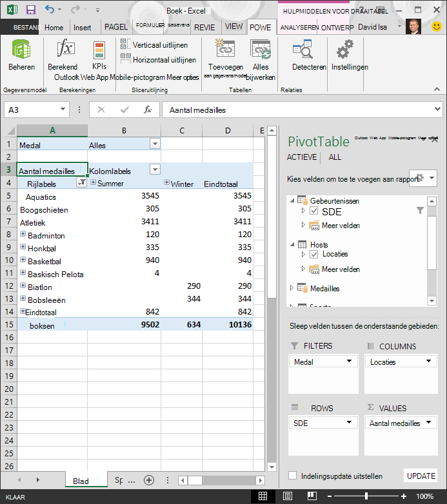Uncheck the Locaties field checkbox
447x504 pixels.
(314, 254)
